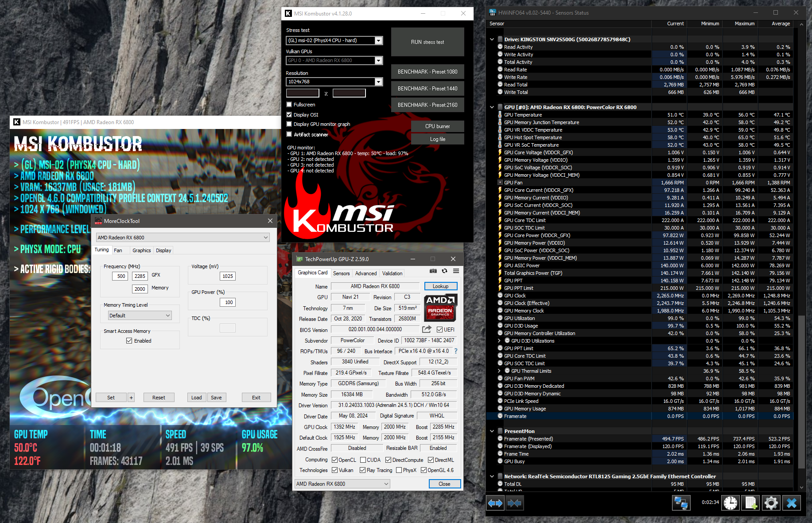This screenshot has height=523, width=812.
Task: Click the Maximum column header in HWiNFO
Action: (x=740, y=23)
